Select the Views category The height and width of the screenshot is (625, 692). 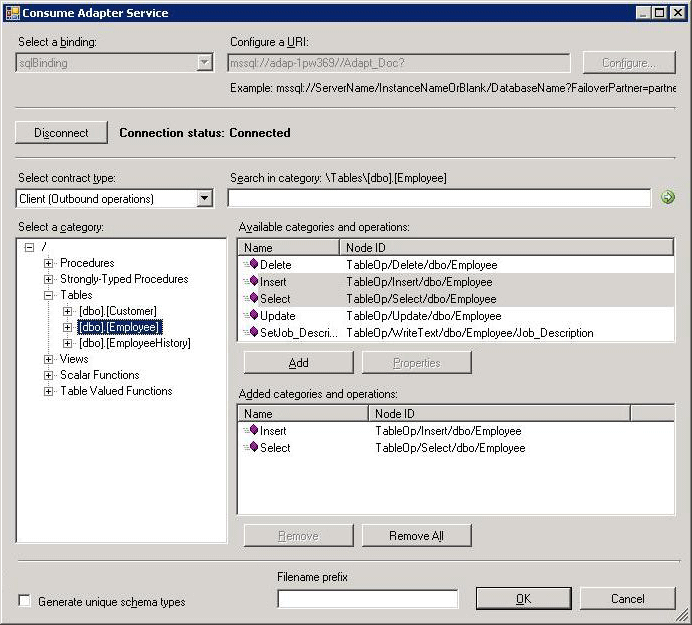[74, 359]
